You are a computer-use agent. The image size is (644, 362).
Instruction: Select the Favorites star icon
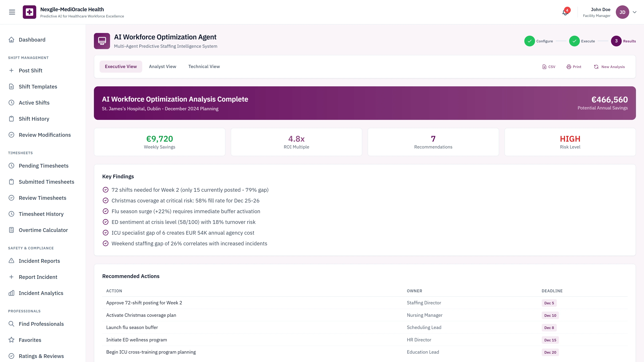[x=12, y=340]
